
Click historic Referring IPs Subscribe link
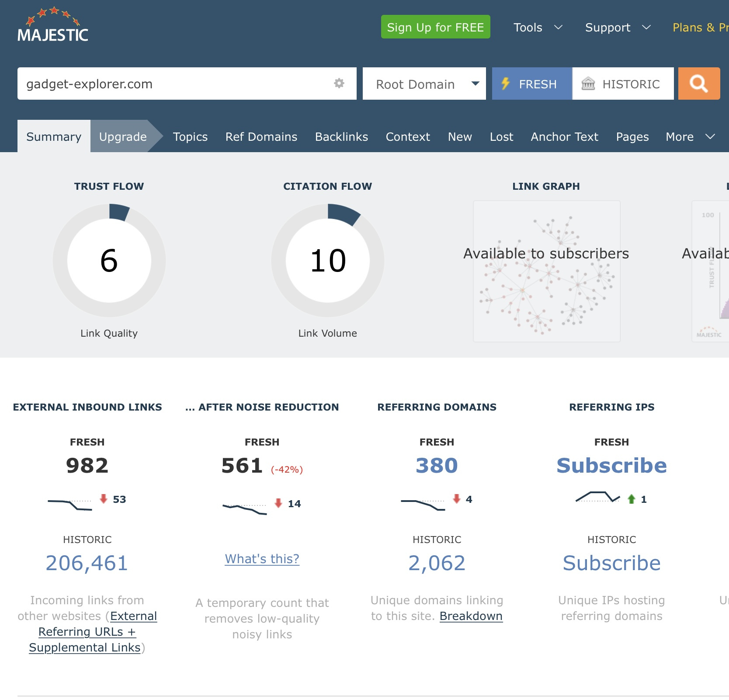pyautogui.click(x=611, y=563)
